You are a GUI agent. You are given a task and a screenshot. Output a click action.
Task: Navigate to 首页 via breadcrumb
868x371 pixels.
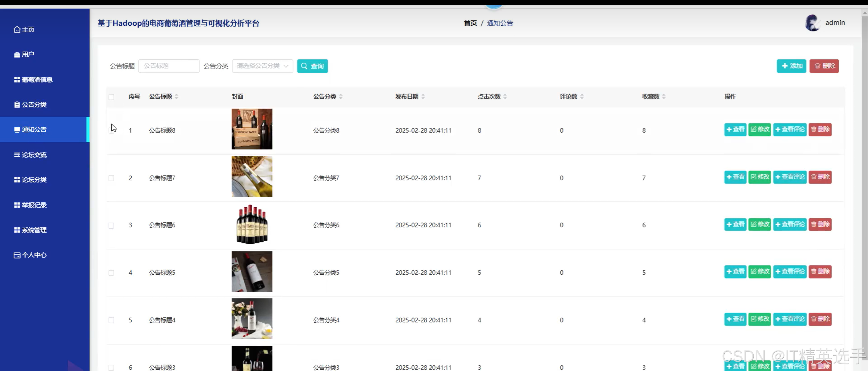[470, 23]
